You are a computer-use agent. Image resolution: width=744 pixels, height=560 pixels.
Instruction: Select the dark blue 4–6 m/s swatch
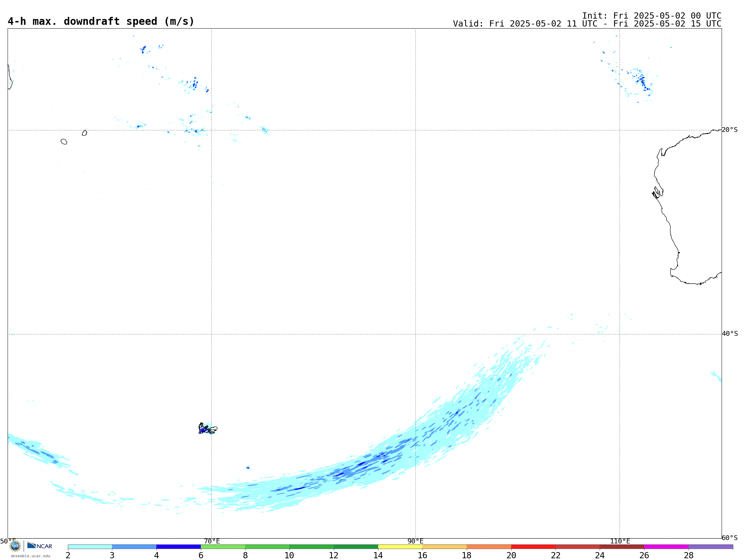pyautogui.click(x=178, y=547)
